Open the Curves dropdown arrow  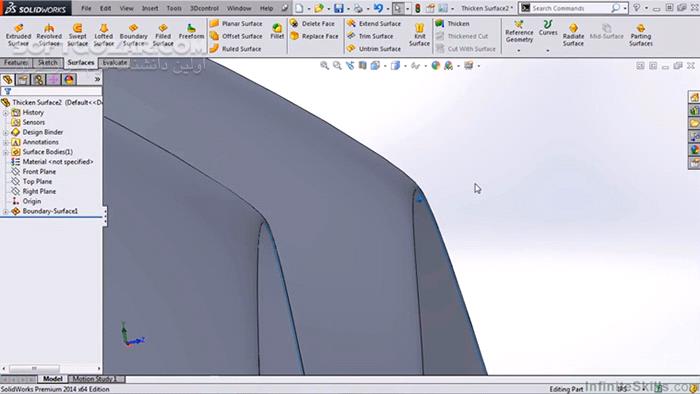548,50
